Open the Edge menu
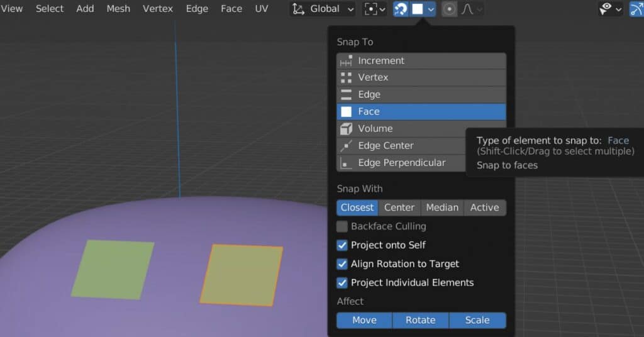 tap(197, 9)
